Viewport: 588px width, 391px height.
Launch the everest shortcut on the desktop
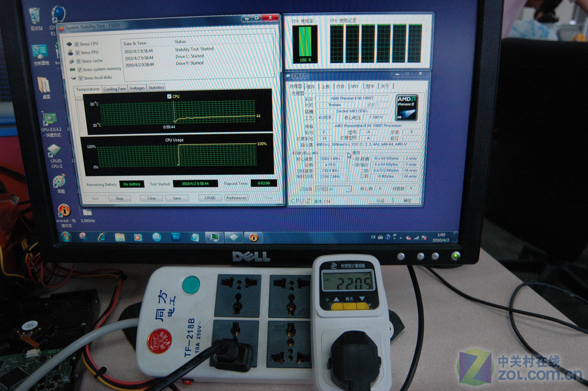65,216
